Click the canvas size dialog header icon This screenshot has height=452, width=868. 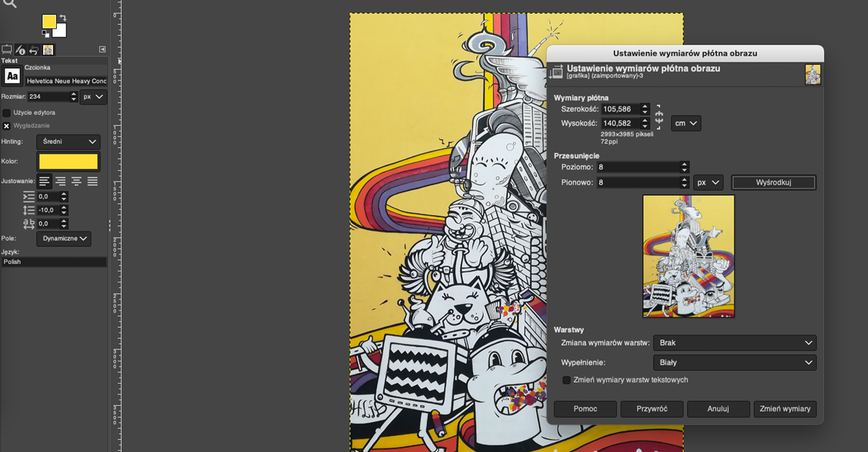coord(557,72)
